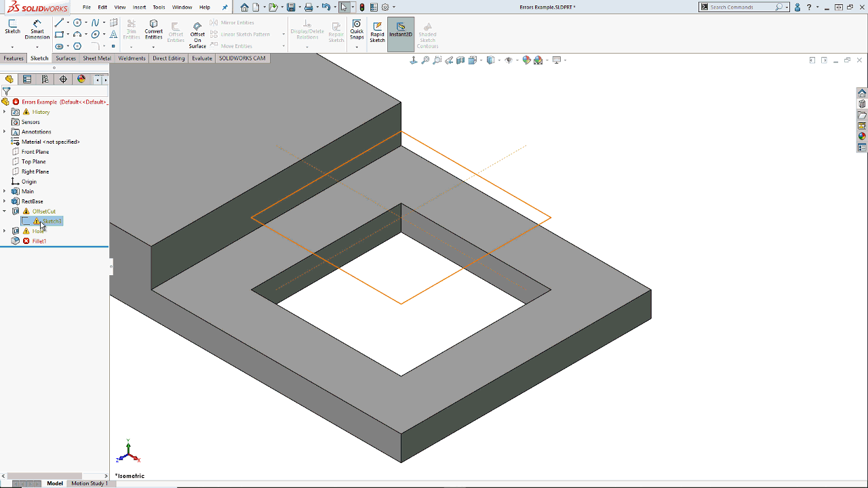Image resolution: width=868 pixels, height=488 pixels.
Task: Click the Sketch Text tool
Action: pos(113,34)
